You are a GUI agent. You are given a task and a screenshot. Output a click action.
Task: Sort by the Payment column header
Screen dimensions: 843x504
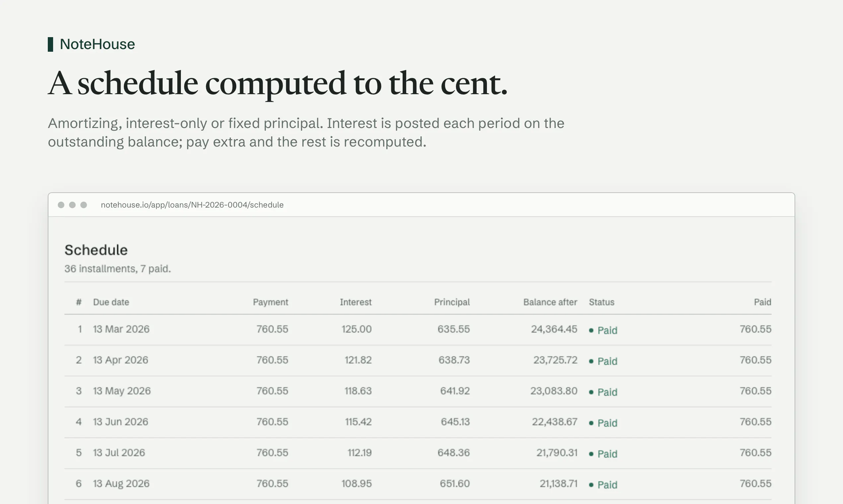pyautogui.click(x=270, y=302)
